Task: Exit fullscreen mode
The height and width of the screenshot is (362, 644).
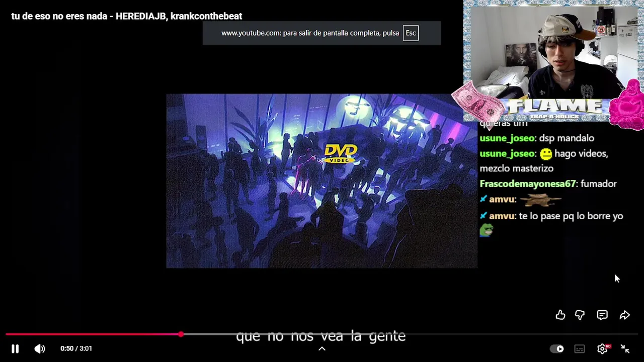Action: point(625,348)
